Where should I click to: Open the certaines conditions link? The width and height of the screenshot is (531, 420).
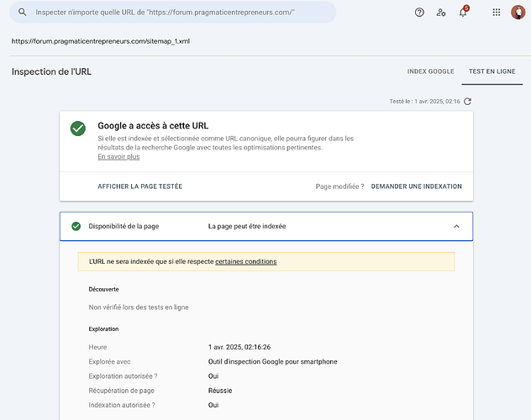(246, 261)
